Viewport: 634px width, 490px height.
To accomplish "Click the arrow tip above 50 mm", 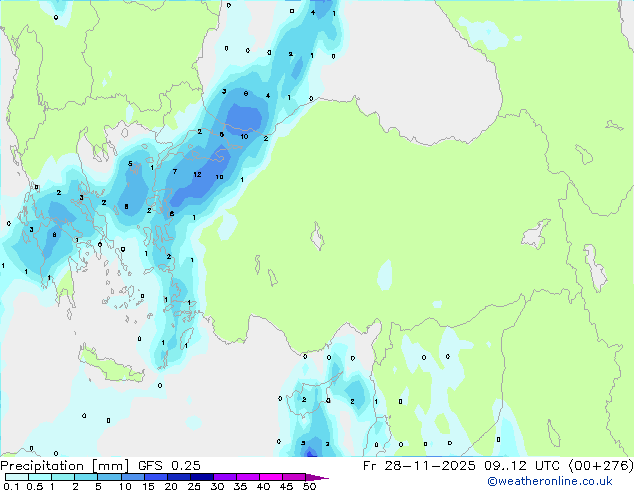I will point(317,477).
